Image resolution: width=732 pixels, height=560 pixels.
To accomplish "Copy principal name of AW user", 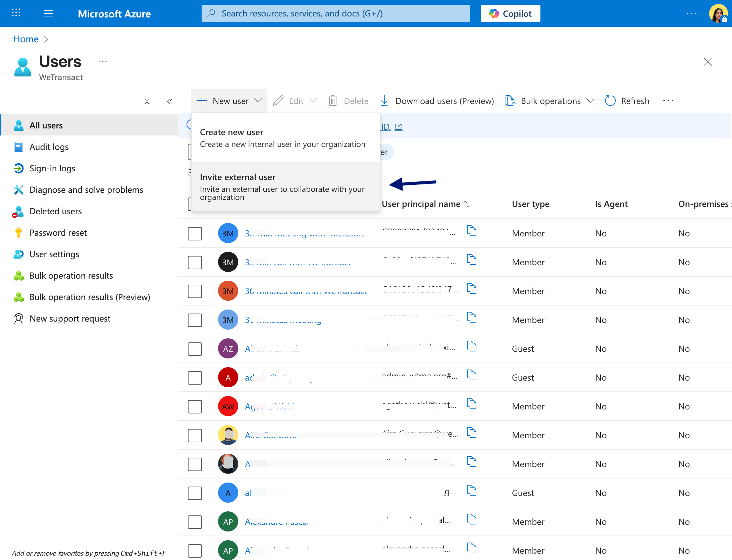I will (472, 404).
